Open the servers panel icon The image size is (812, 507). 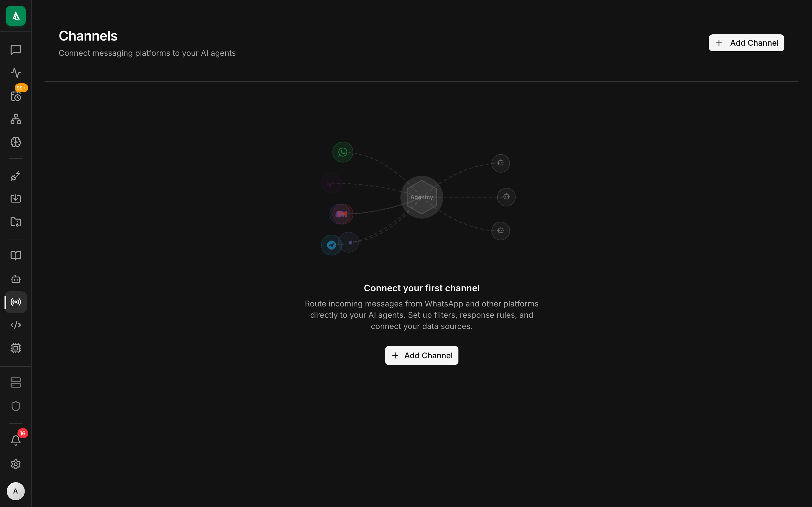16,382
